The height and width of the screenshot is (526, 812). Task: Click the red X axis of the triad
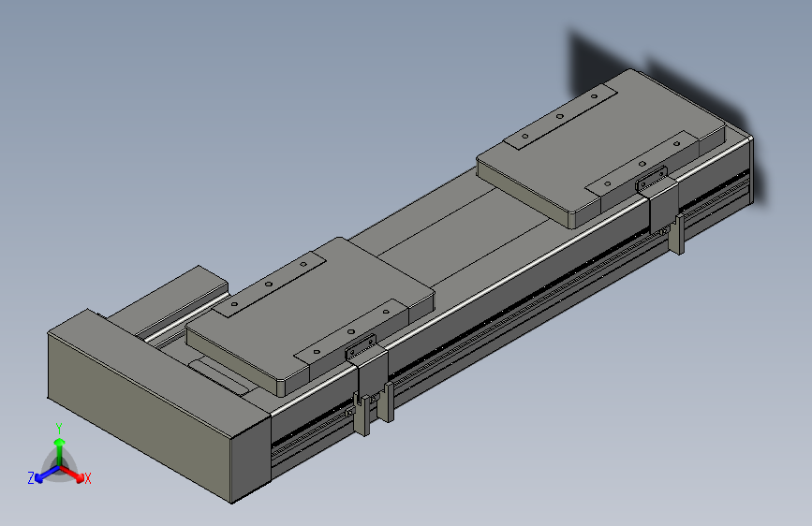tap(73, 475)
